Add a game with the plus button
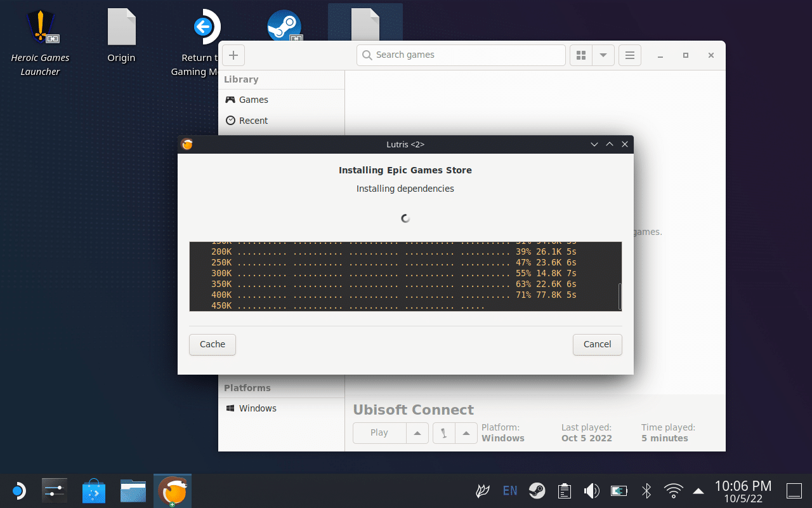 [233, 55]
